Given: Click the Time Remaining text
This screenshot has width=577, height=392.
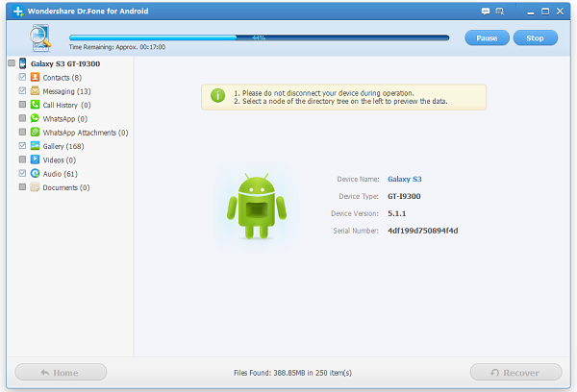Looking at the screenshot, I should pyautogui.click(x=117, y=47).
